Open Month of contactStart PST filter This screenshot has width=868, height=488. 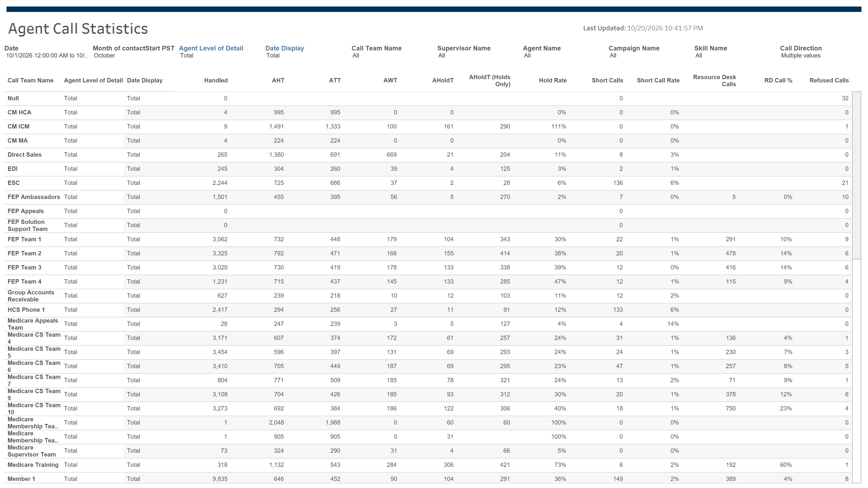point(133,56)
